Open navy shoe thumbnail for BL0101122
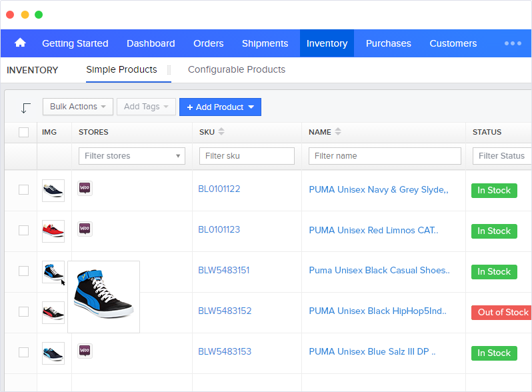This screenshot has width=532, height=392. [53, 191]
